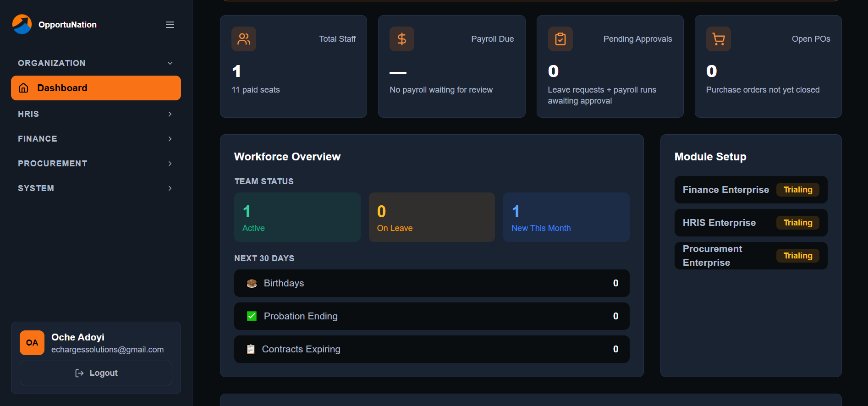Image resolution: width=868 pixels, height=406 pixels.
Task: Click the Logout button
Action: click(96, 373)
